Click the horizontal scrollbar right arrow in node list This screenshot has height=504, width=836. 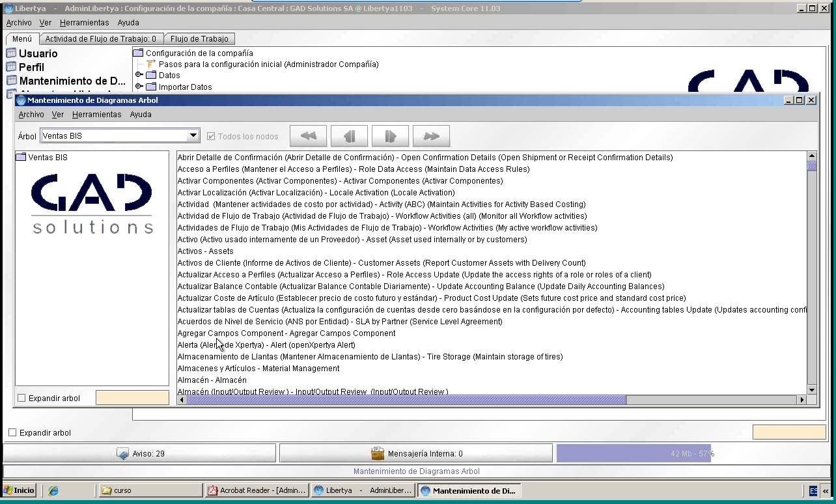802,400
